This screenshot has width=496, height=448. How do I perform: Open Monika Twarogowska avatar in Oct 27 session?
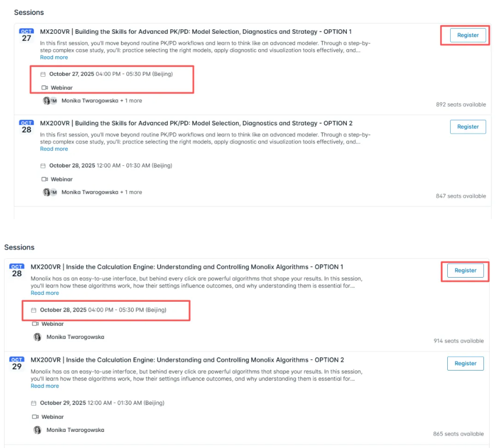(47, 100)
